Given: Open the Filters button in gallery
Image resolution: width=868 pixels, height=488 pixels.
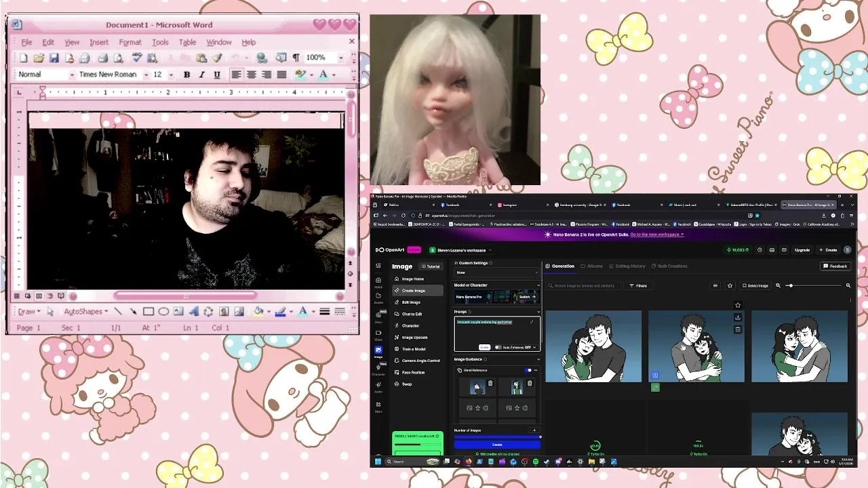Looking at the screenshot, I should tap(638, 285).
